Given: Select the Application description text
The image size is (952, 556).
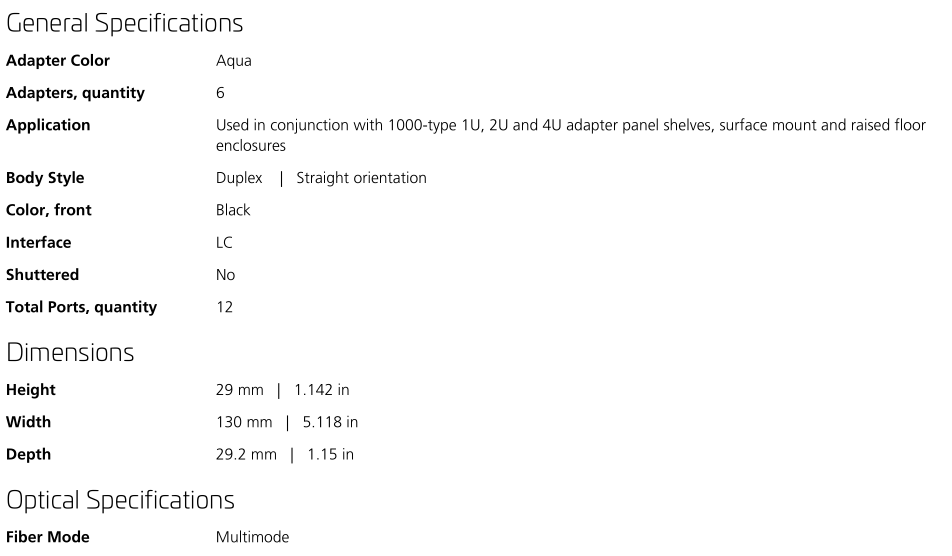Looking at the screenshot, I should 571,135.
